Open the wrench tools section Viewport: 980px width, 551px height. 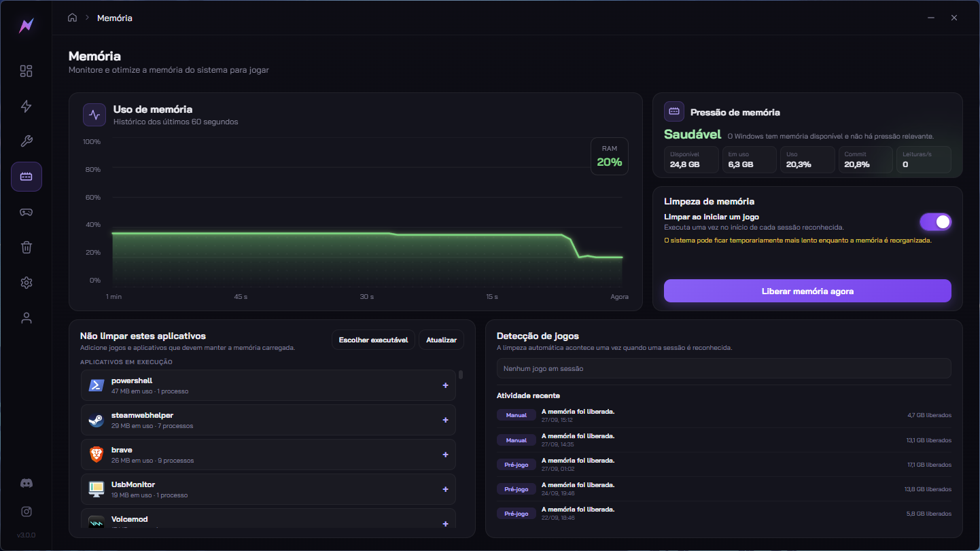click(x=27, y=141)
